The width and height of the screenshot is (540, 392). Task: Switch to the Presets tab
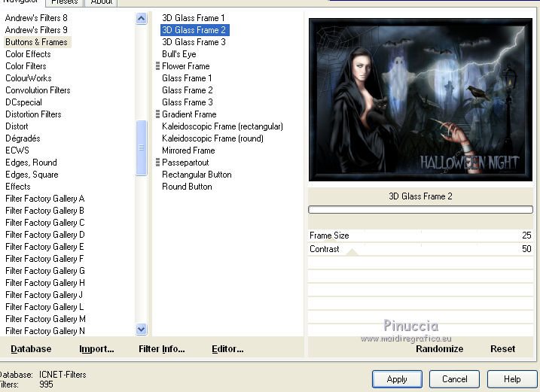65,2
